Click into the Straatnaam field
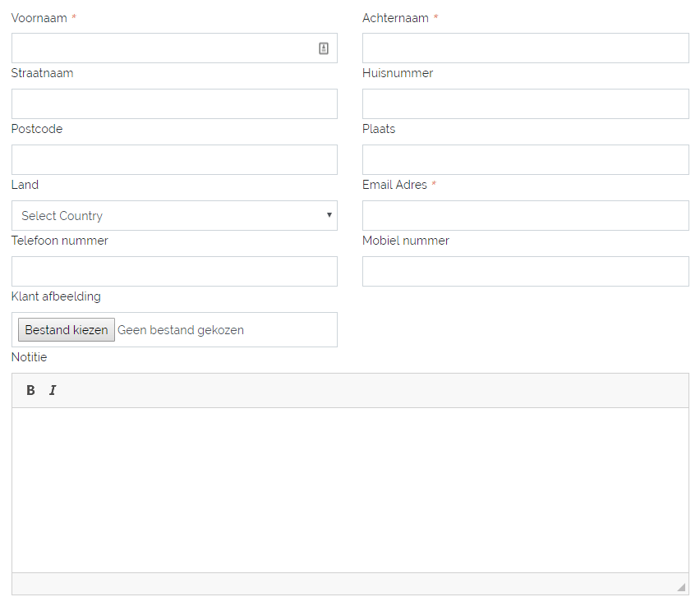 [x=174, y=104]
